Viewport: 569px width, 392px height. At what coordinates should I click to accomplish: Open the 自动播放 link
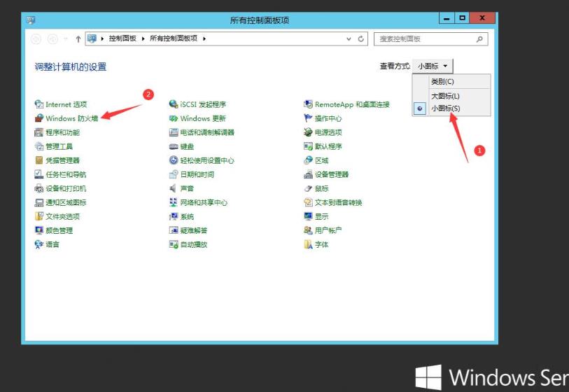194,244
